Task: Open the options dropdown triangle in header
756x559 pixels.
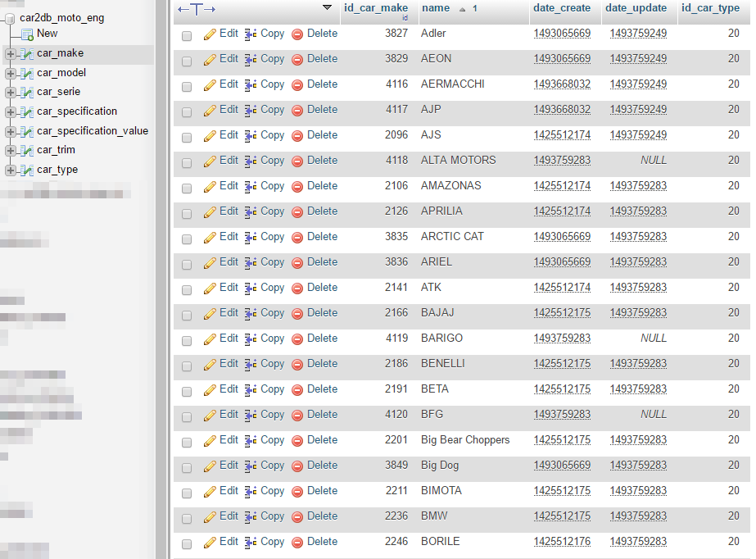Action: (x=327, y=7)
